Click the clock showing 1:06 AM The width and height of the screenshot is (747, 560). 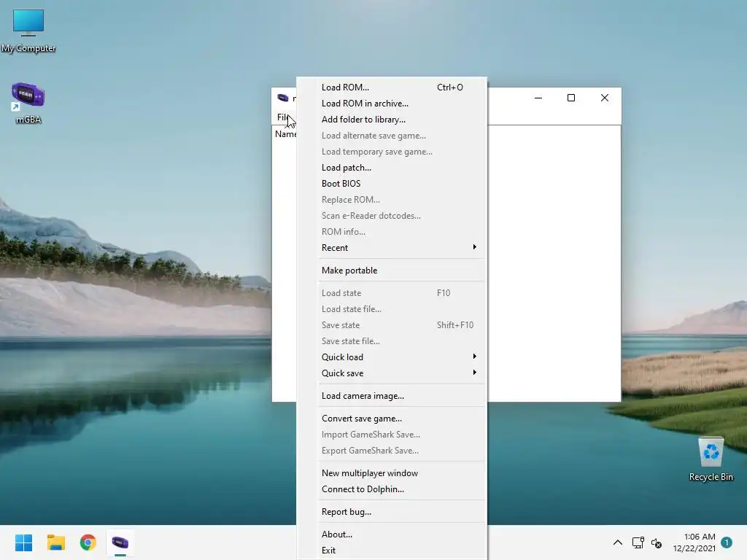694,542
